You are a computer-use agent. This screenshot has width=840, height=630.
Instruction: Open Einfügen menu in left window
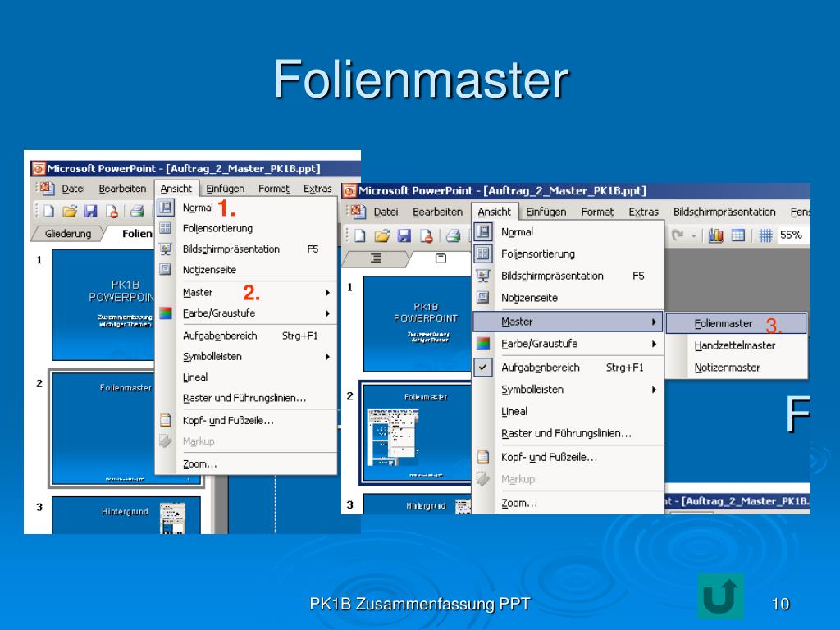click(x=225, y=189)
